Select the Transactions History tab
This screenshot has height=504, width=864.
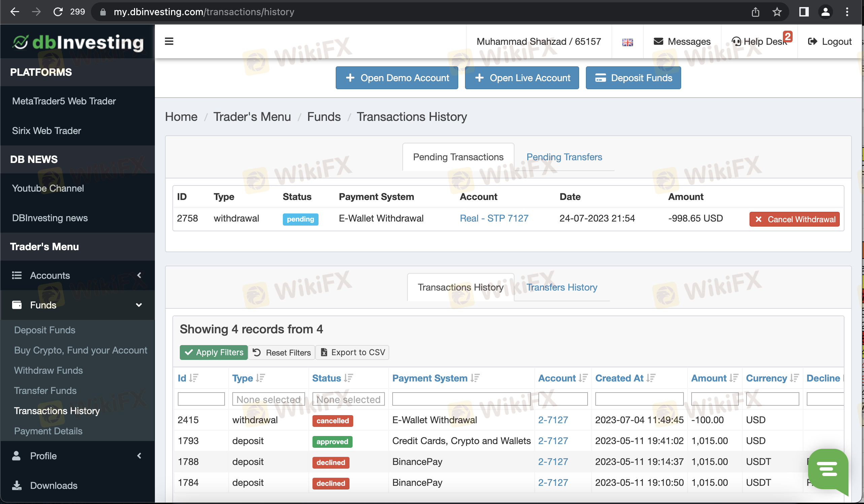[461, 287]
